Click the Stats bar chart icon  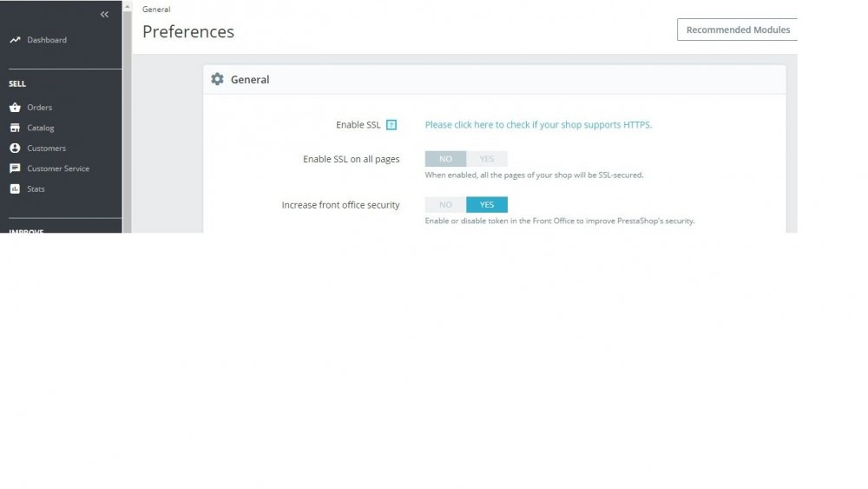click(x=15, y=188)
